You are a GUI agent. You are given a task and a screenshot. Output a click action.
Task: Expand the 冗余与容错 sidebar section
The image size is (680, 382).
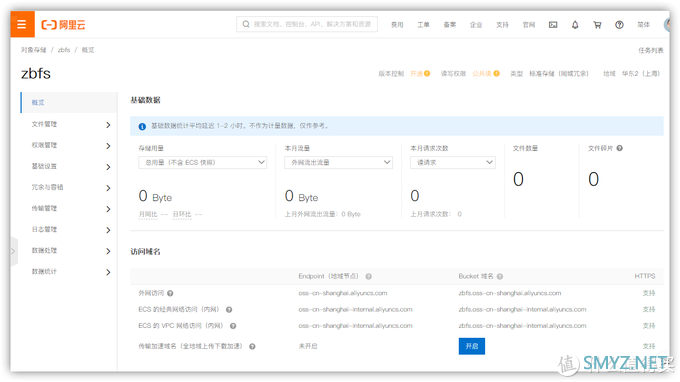(x=69, y=188)
